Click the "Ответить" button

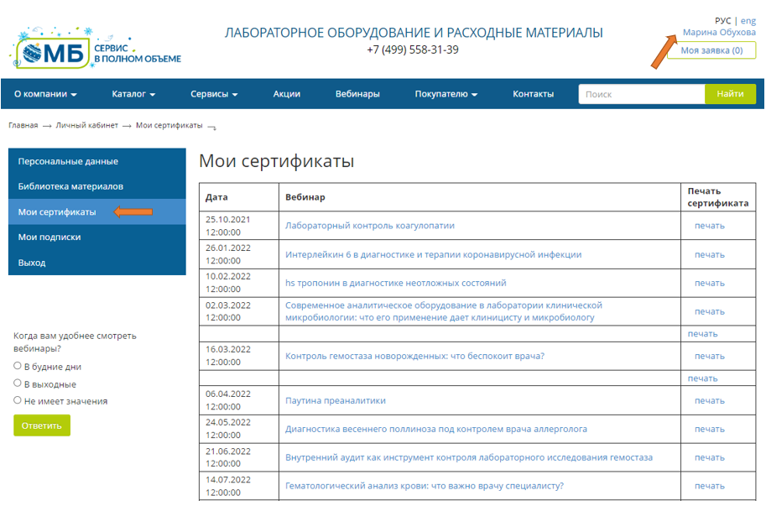point(41,425)
